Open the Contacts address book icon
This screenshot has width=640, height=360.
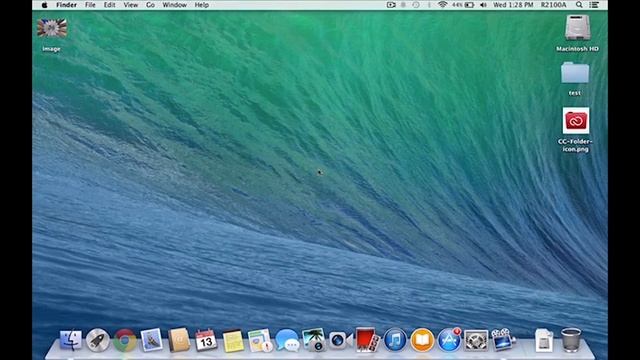point(179,340)
